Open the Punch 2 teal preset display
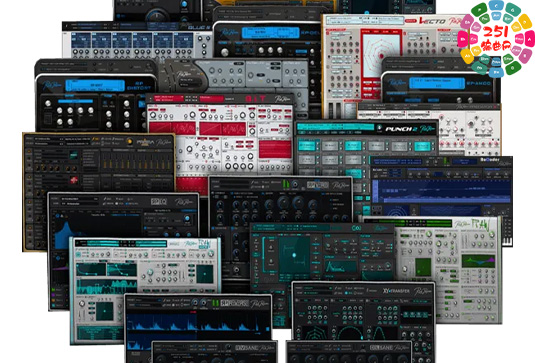Image resolution: width=535 pixels, height=363 pixels. (336, 127)
